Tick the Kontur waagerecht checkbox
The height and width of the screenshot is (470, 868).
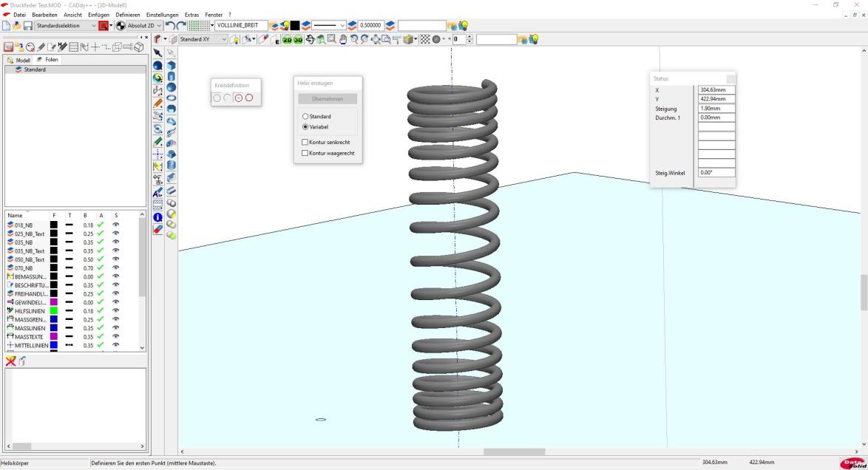coord(305,153)
